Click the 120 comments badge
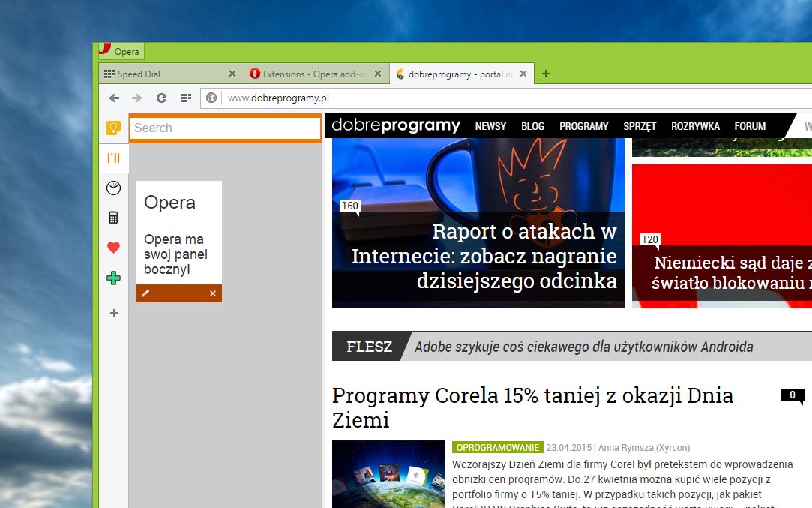 click(649, 239)
